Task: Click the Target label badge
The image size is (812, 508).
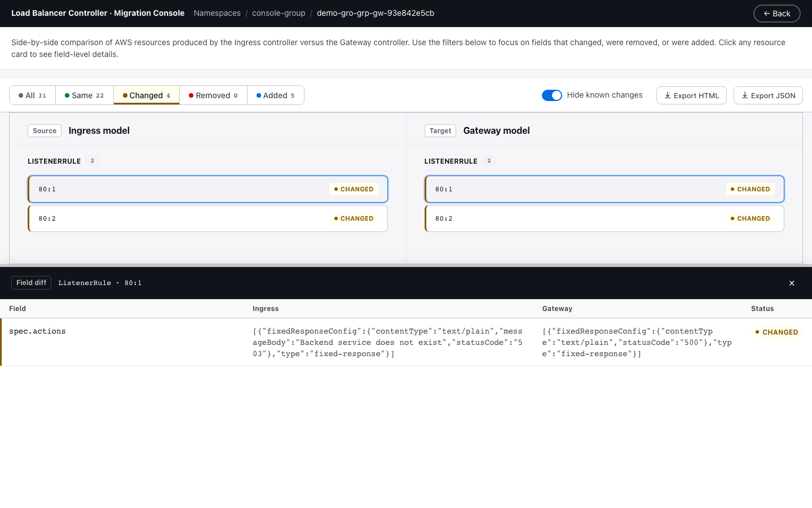Action: point(440,130)
